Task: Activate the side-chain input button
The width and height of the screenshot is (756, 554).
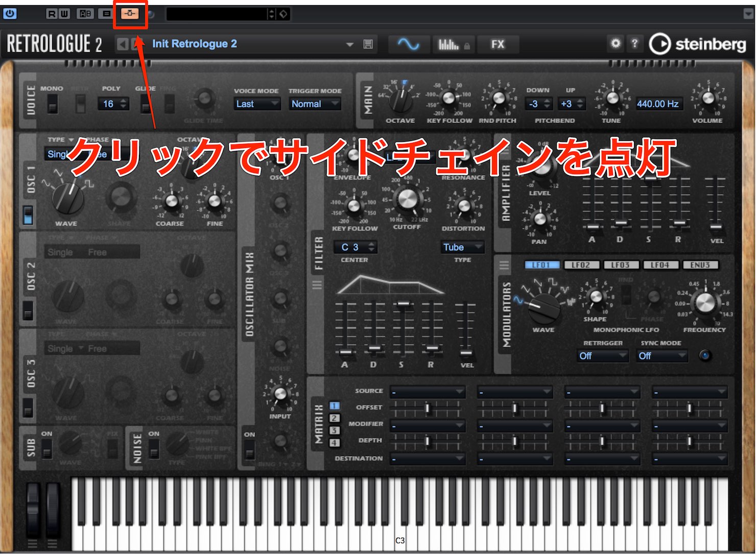Action: point(130,14)
